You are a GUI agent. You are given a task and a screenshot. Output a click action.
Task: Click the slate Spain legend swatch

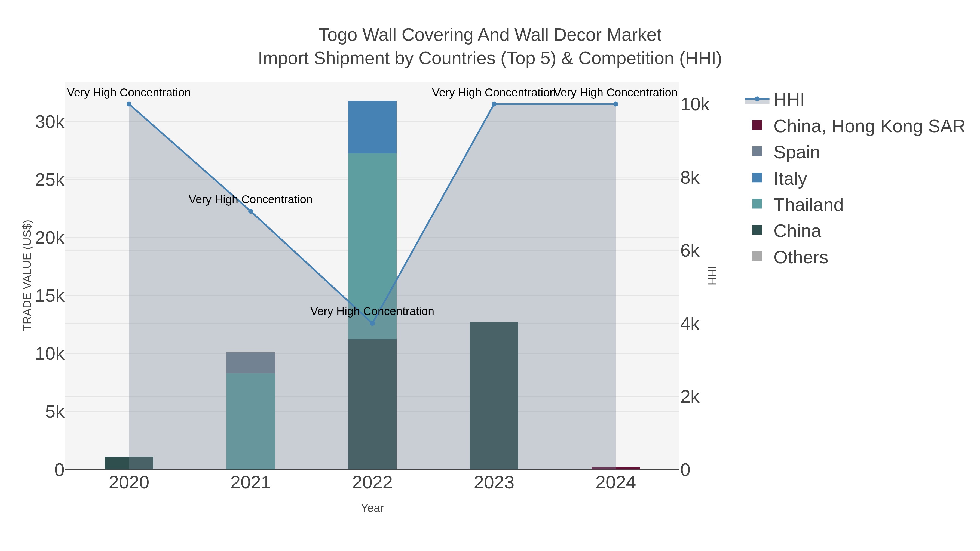tap(757, 151)
